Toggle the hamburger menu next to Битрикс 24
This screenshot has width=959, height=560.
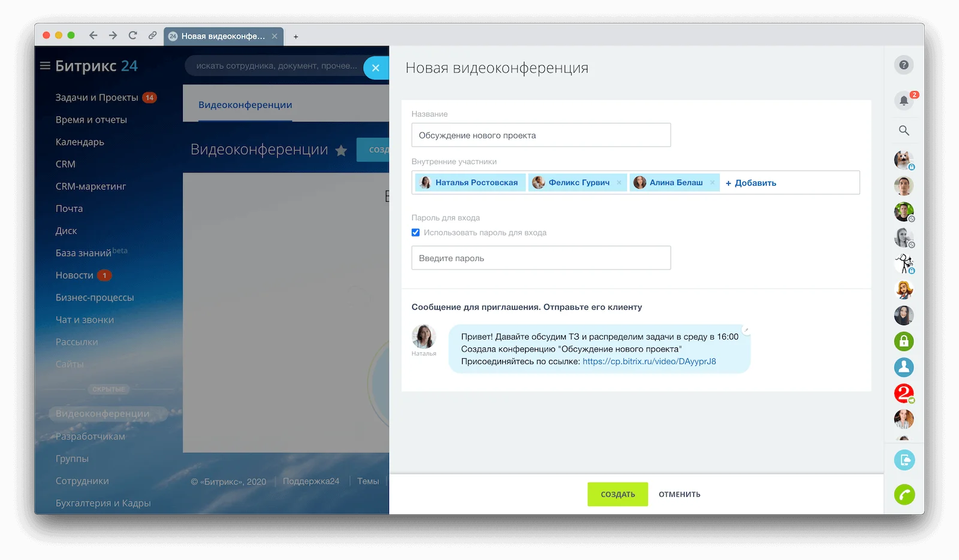45,66
